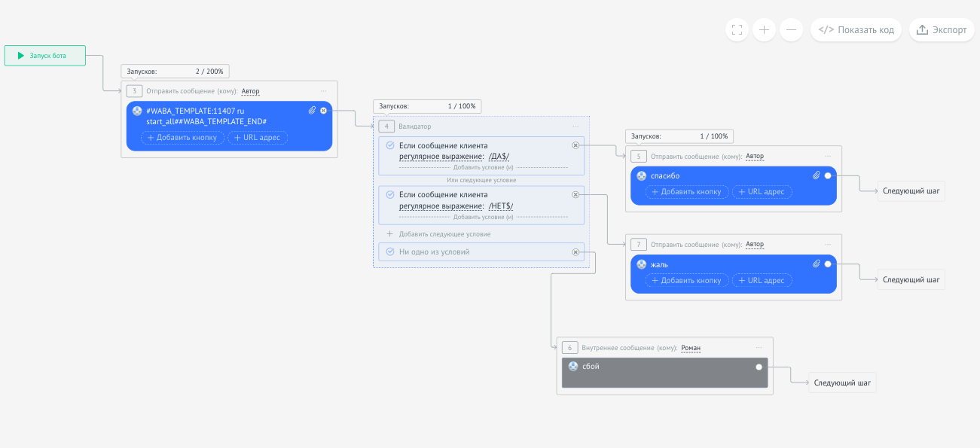Screen dimensions: 980x448
Task: Zoom in with the plus icon
Action: coord(764,30)
